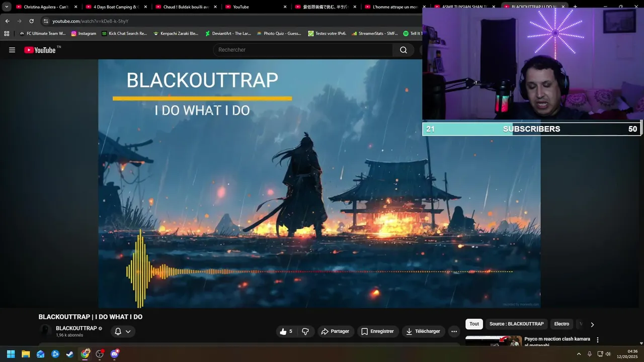Image resolution: width=644 pixels, height=362 pixels.
Task: Dislike the video with thumbs down
Action: point(305,331)
